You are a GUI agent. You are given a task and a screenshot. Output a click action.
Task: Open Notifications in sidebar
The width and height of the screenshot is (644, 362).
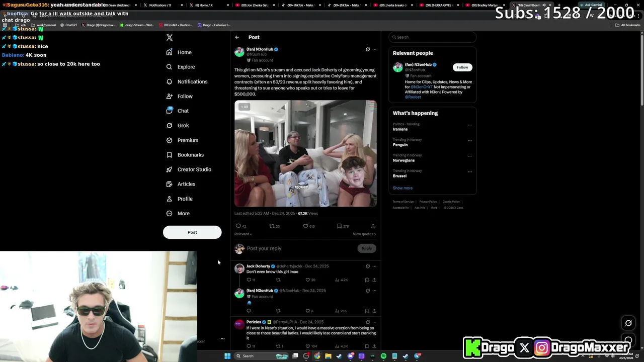(187, 81)
